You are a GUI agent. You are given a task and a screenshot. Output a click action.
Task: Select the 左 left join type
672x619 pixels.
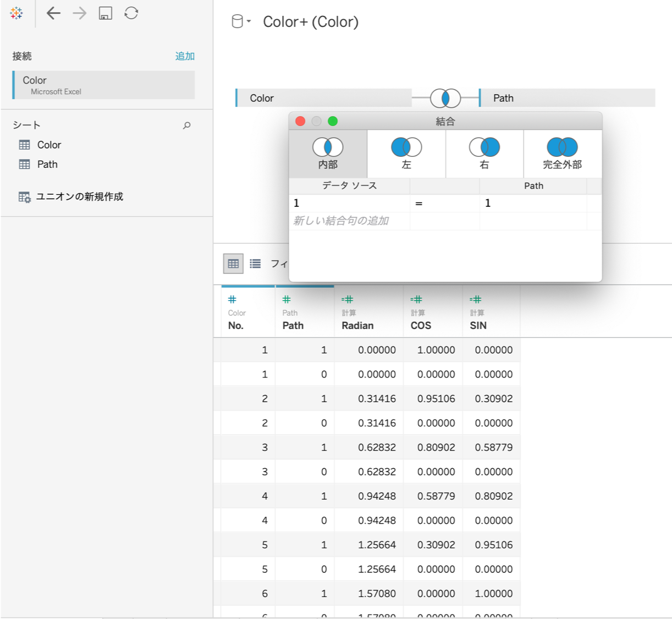tap(406, 154)
